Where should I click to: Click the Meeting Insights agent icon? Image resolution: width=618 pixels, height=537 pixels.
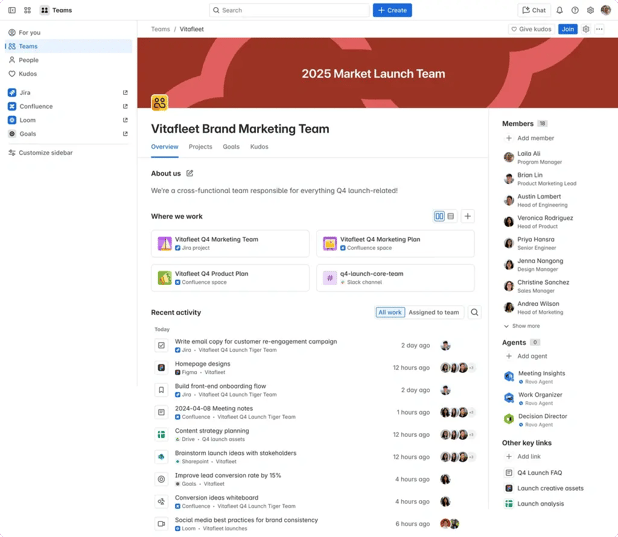(509, 376)
